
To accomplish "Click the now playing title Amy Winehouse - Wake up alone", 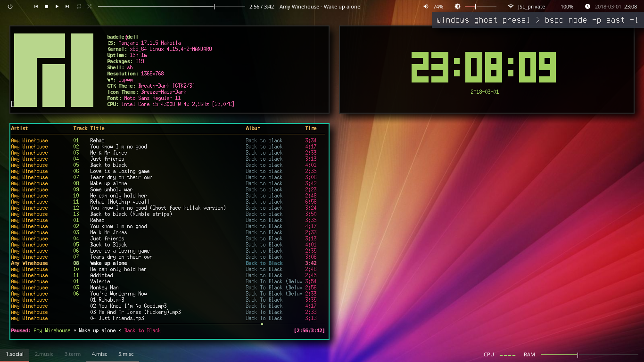I will [x=320, y=7].
